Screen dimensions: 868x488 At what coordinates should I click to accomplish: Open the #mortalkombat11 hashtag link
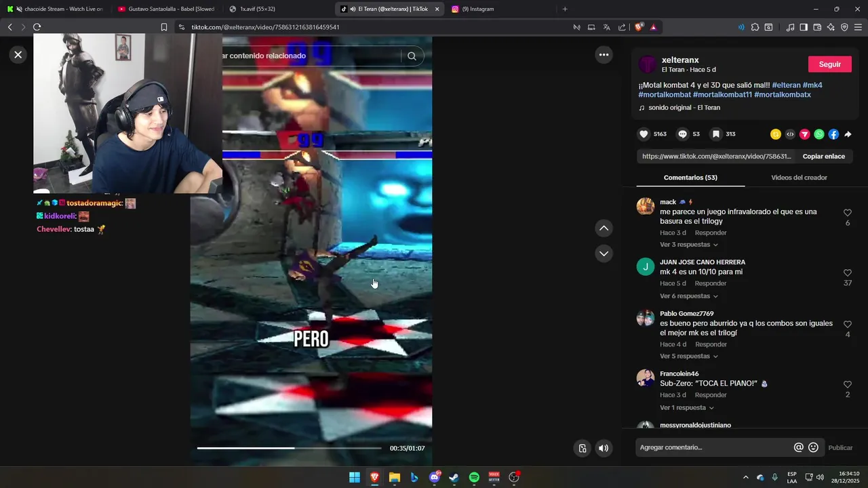click(722, 95)
